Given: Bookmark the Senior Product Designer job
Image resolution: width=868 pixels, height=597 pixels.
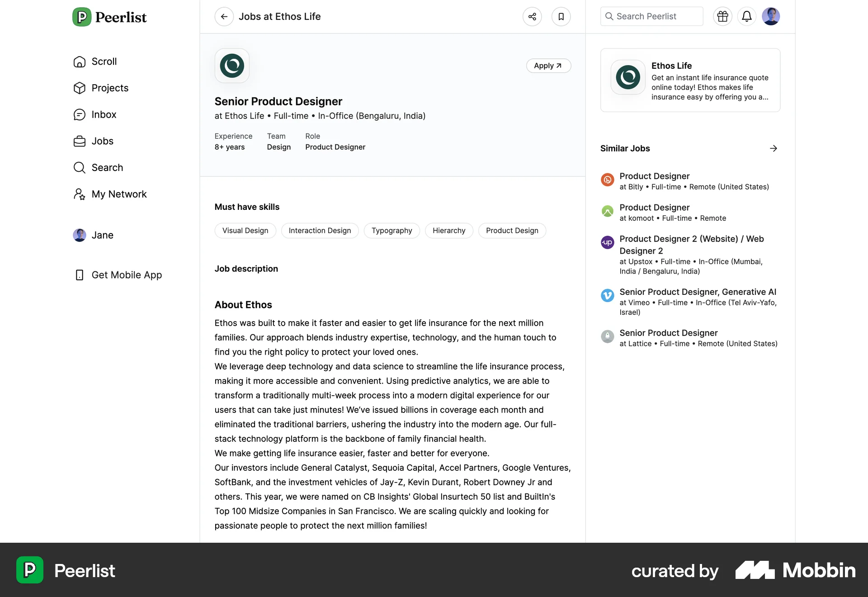Looking at the screenshot, I should pyautogui.click(x=561, y=16).
